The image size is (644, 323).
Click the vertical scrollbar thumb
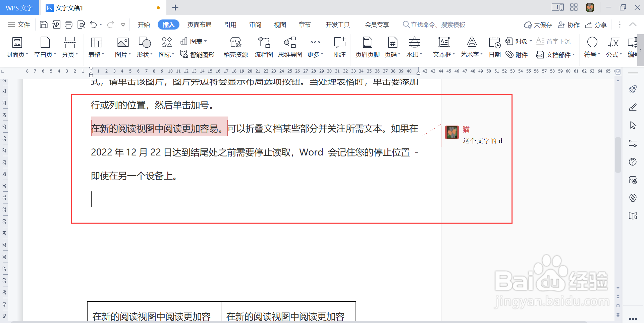click(618, 154)
